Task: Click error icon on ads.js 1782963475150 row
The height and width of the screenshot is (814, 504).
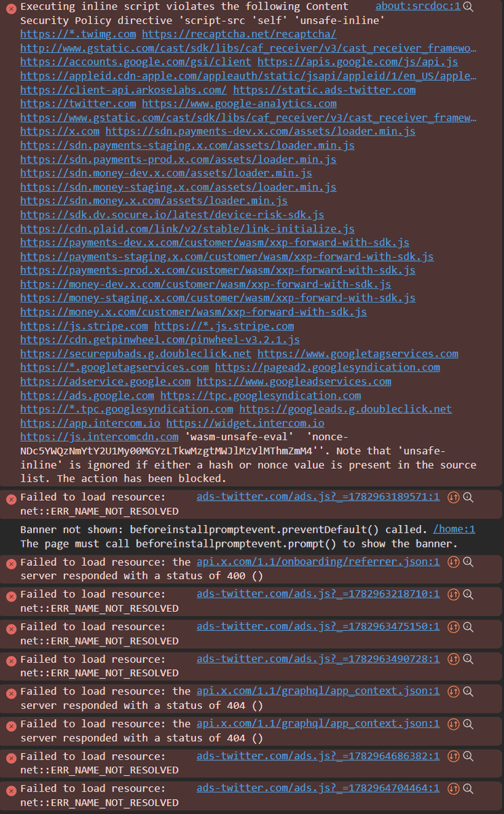Action: click(x=11, y=629)
